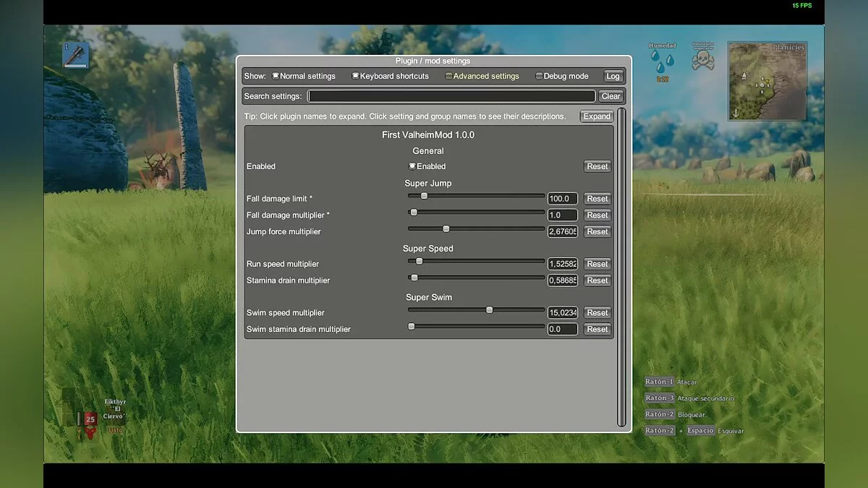
Task: Disable the Advanced settings view
Action: [x=448, y=75]
